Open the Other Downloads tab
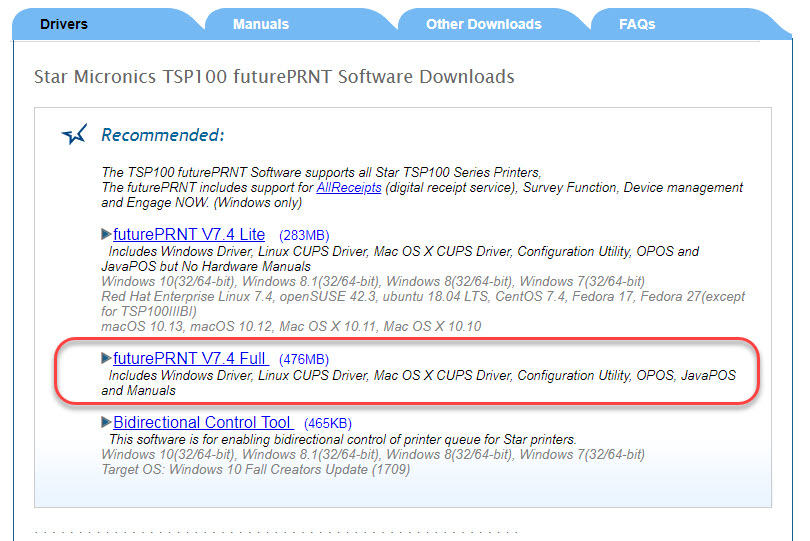The width and height of the screenshot is (810, 541). coord(484,24)
